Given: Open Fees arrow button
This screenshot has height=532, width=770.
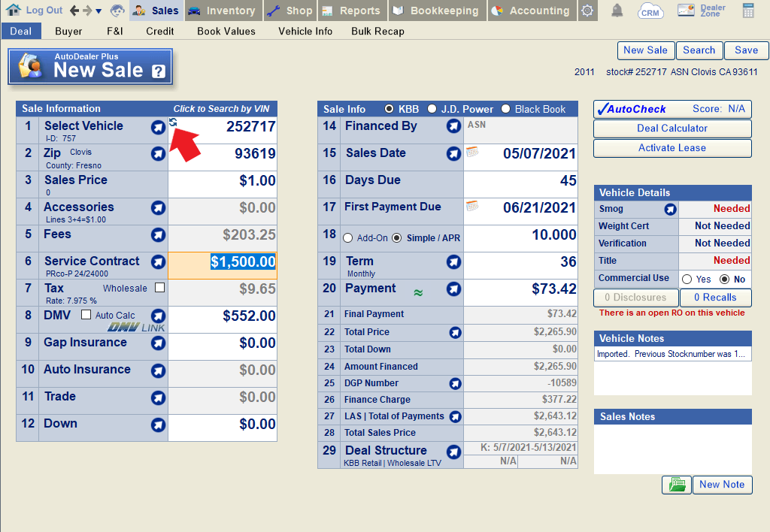Looking at the screenshot, I should [x=158, y=235].
